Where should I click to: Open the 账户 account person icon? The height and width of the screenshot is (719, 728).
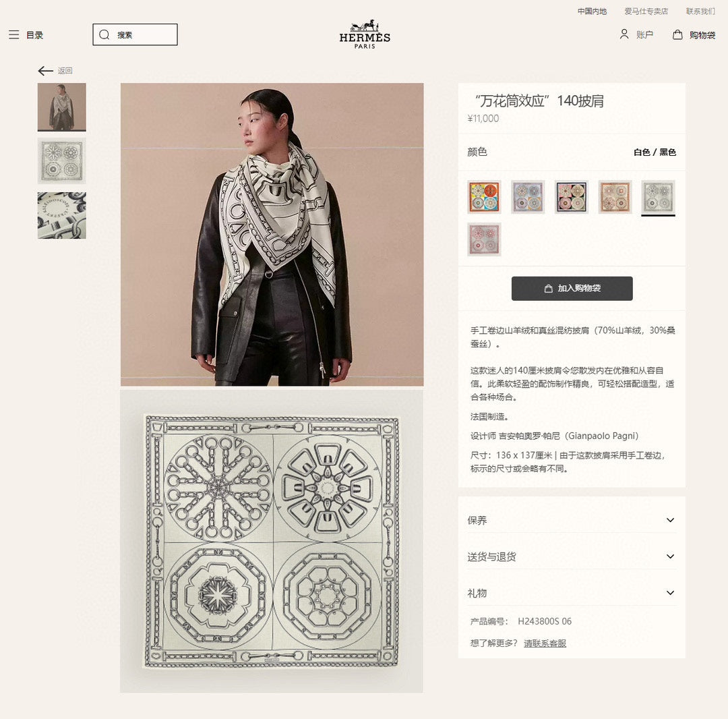(624, 34)
